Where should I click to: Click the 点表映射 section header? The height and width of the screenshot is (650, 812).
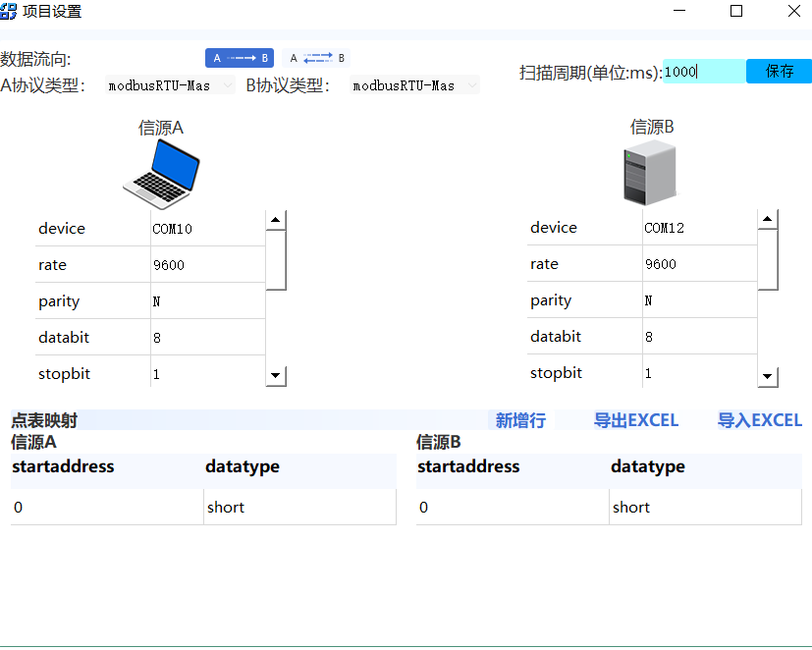(44, 420)
